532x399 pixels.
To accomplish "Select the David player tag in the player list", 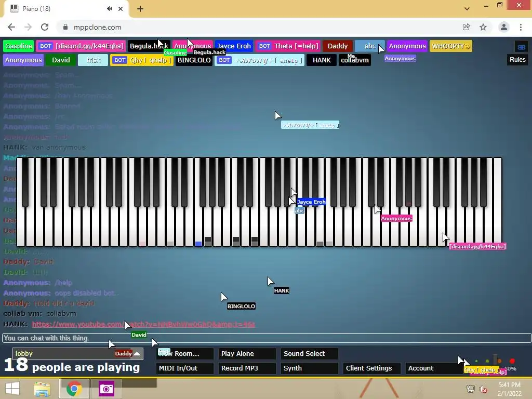I will tap(61, 60).
